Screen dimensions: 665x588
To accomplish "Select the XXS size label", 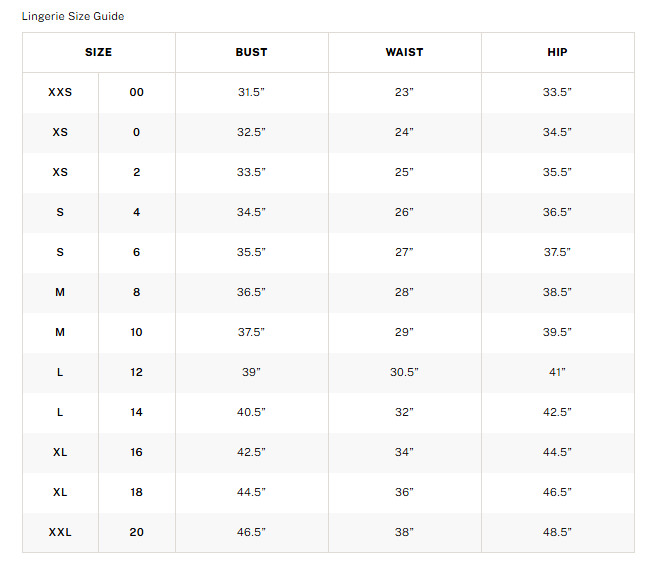I will [60, 92].
